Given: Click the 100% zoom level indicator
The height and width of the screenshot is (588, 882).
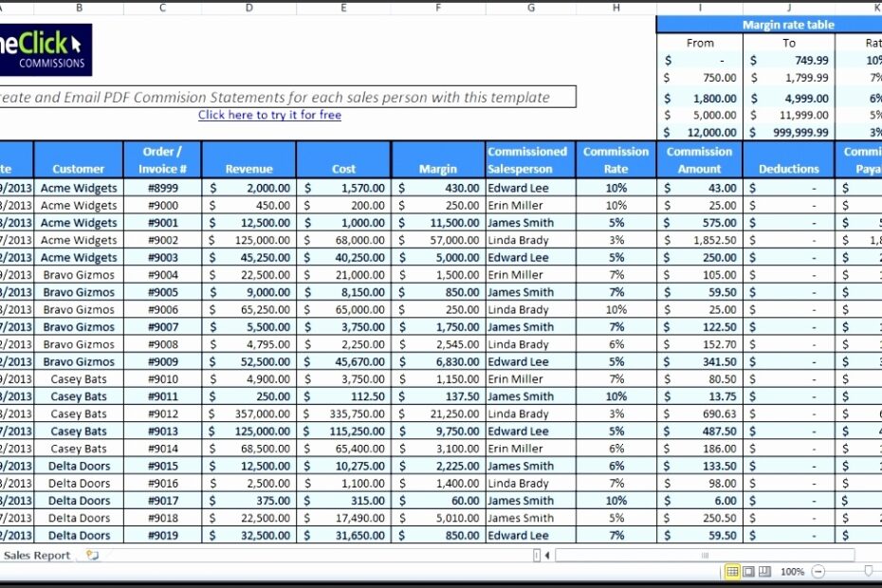Looking at the screenshot, I should point(795,571).
